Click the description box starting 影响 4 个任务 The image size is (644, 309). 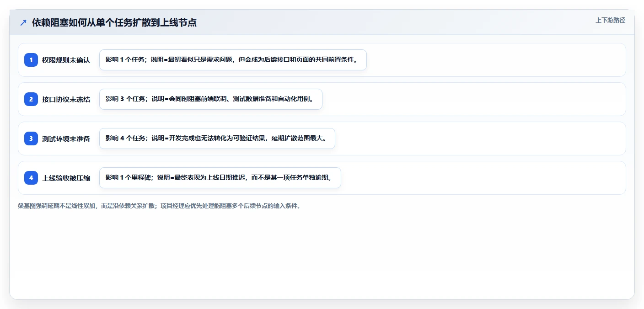coord(217,139)
